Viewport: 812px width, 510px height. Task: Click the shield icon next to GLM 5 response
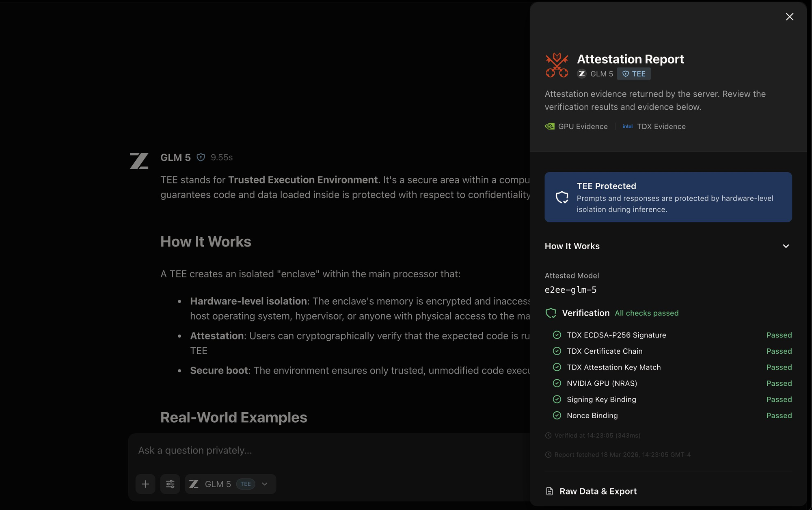click(201, 158)
